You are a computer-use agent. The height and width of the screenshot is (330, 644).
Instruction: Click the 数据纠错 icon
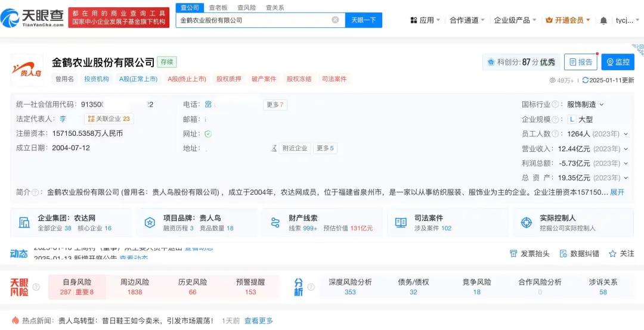563,254
